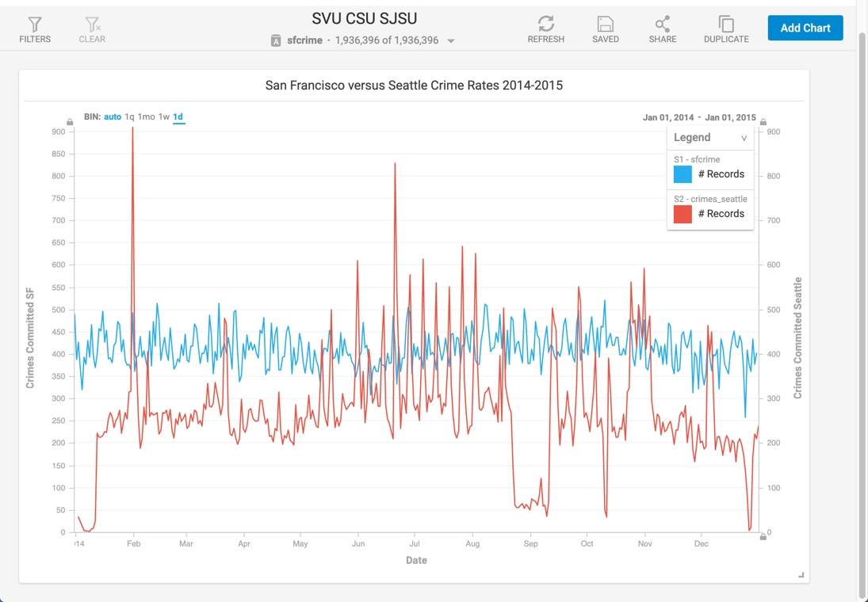Toggle the right Y-axis bottom lock

(763, 537)
